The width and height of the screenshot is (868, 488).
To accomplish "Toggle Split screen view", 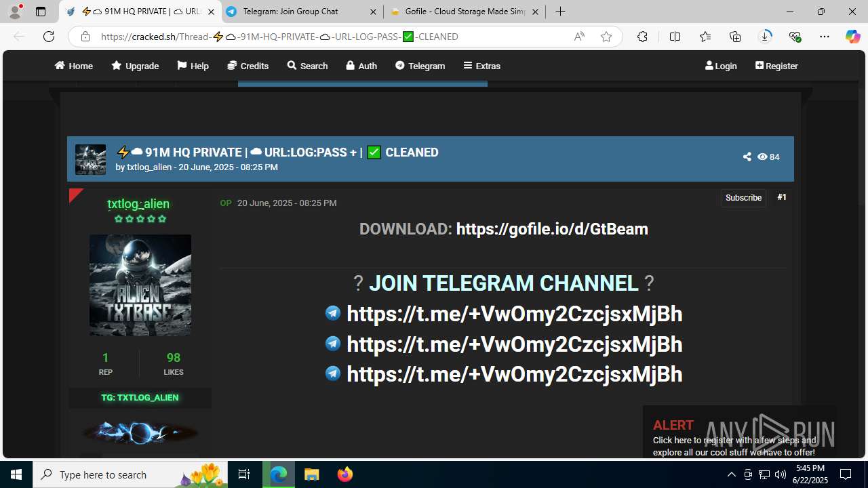I will pos(675,37).
